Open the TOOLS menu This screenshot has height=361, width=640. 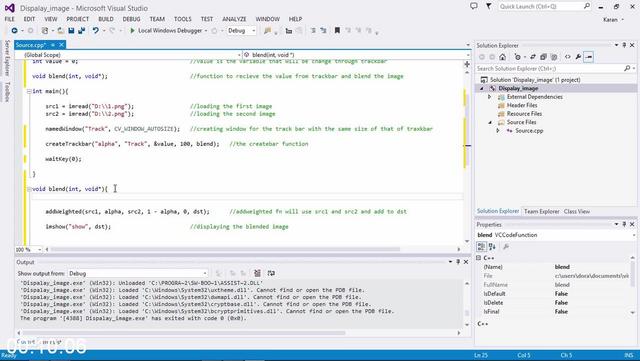pos(182,19)
